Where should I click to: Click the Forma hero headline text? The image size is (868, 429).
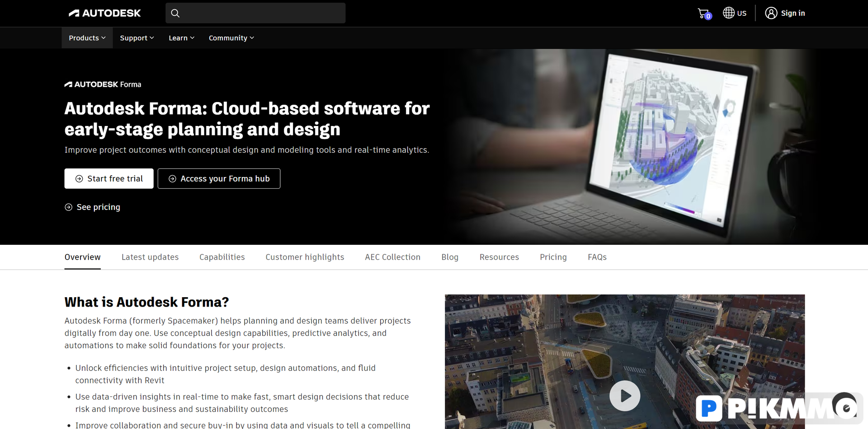(x=247, y=119)
